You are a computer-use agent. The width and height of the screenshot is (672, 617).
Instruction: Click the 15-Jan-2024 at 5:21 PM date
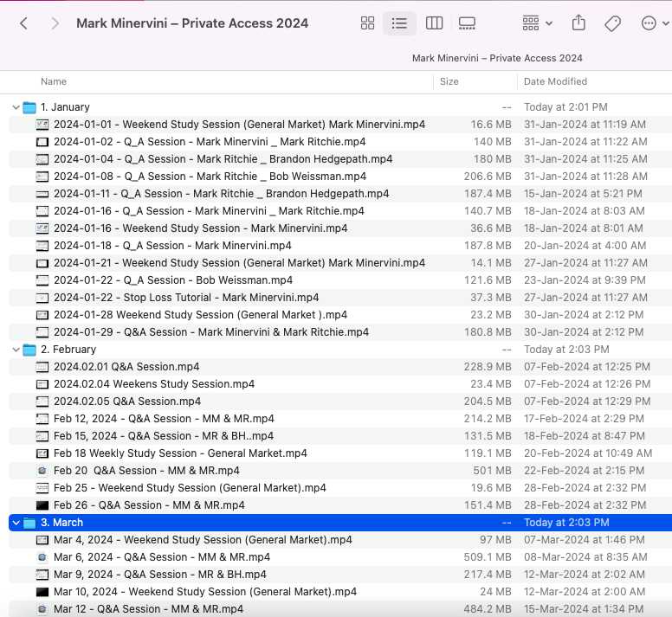(583, 194)
